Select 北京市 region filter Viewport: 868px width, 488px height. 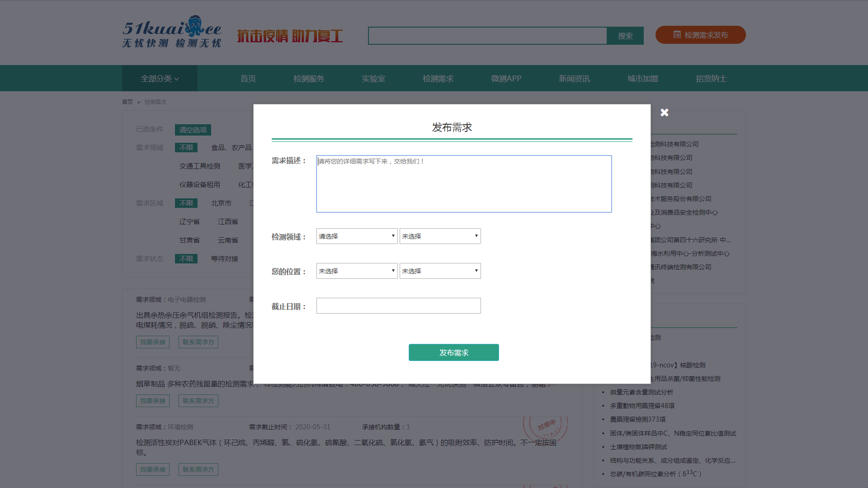click(x=221, y=203)
